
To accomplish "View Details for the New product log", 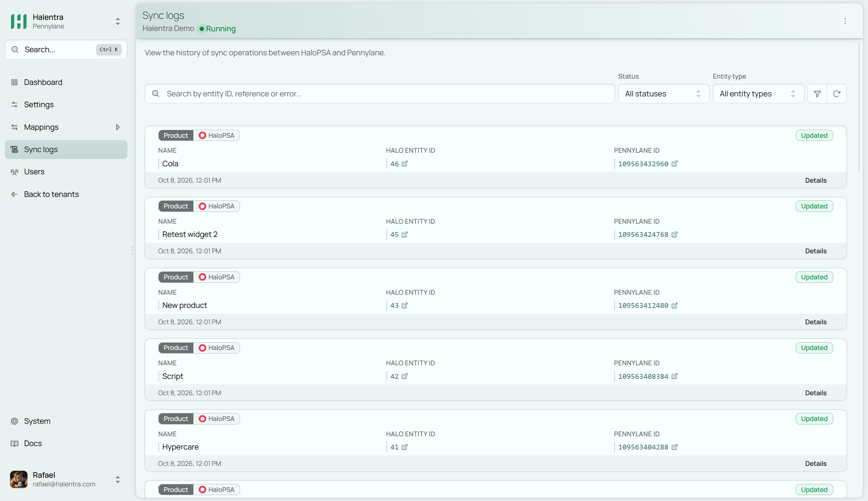I will tap(815, 322).
